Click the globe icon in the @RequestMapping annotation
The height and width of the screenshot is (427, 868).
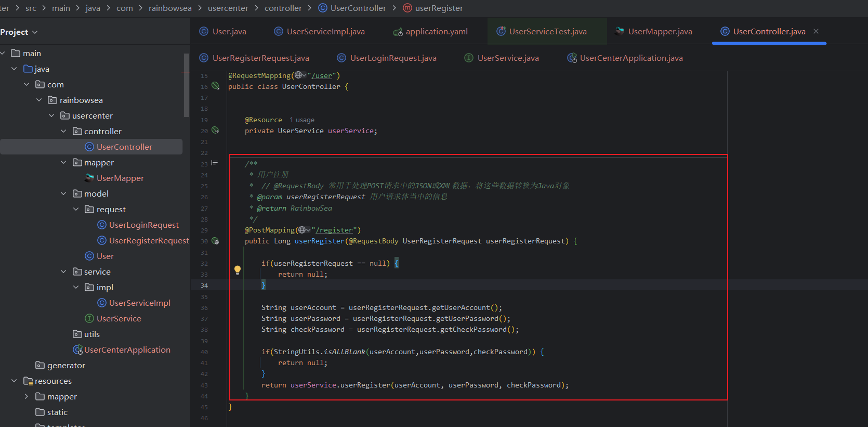coord(298,75)
